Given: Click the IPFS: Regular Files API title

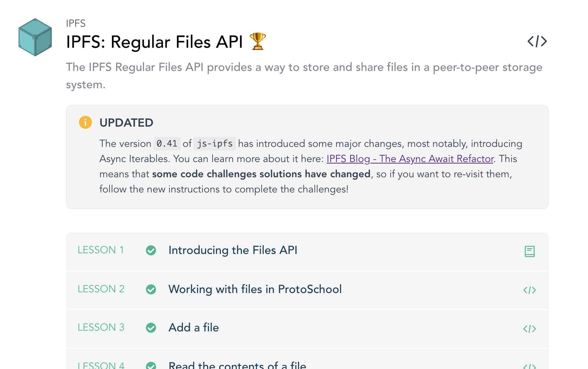Looking at the screenshot, I should (x=155, y=42).
